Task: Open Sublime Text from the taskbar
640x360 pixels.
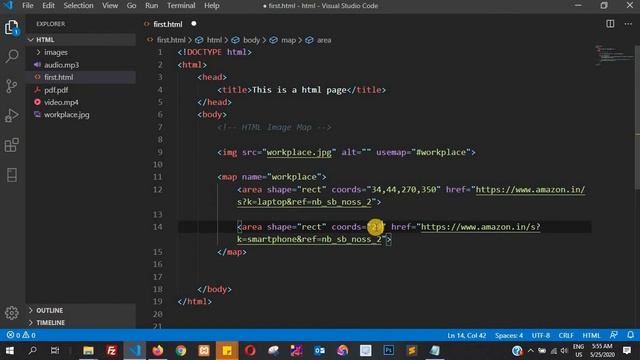Action: pyautogui.click(x=411, y=351)
